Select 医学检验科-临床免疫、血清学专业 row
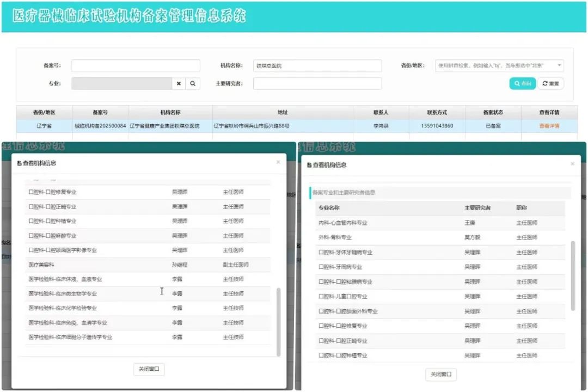588x392 pixels. [x=148, y=323]
